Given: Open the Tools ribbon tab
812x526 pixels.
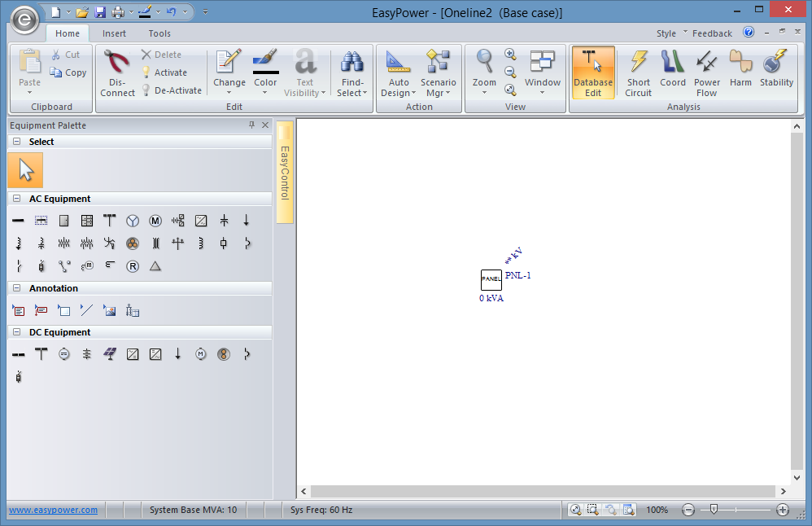Looking at the screenshot, I should click(x=159, y=33).
